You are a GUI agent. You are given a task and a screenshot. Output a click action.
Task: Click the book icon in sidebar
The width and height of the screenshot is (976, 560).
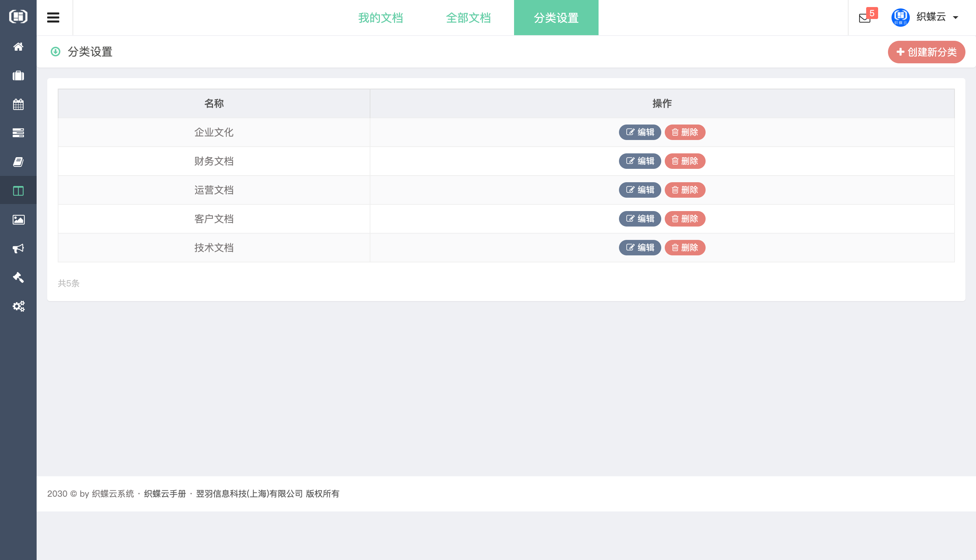click(18, 162)
